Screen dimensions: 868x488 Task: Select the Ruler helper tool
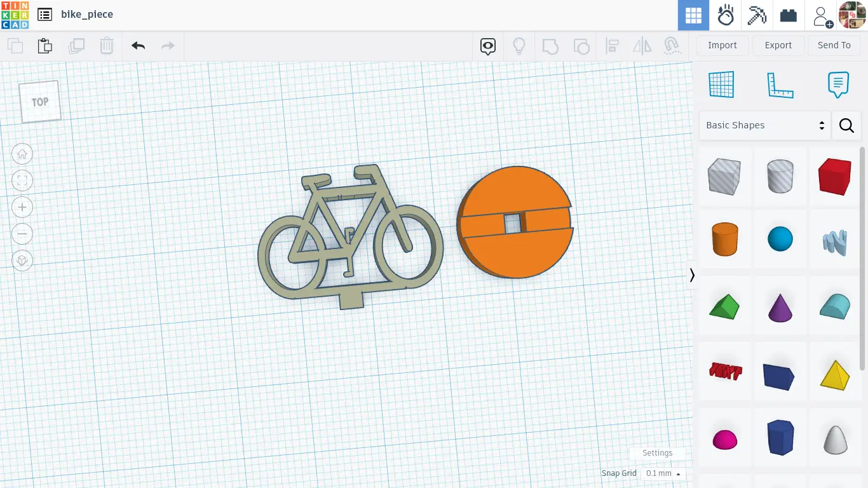(780, 83)
